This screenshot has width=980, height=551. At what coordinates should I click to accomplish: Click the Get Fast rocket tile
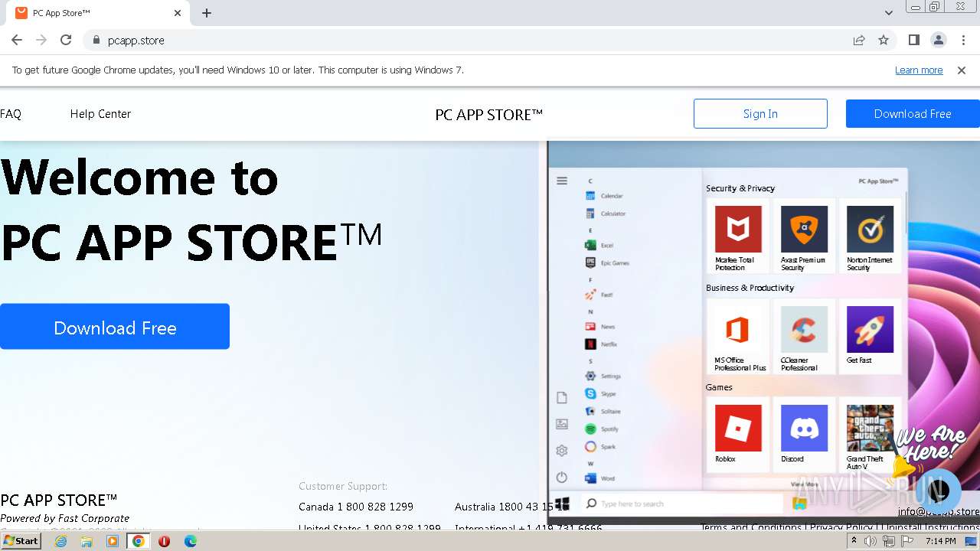pyautogui.click(x=870, y=337)
